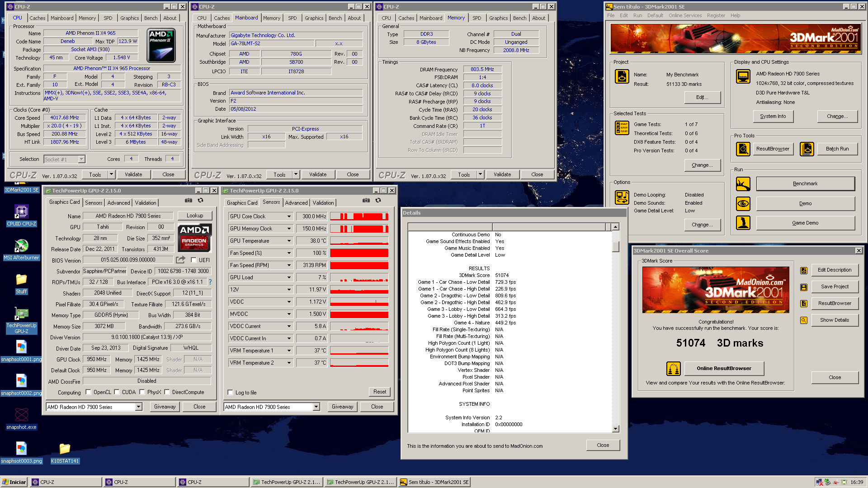868x488 pixels.
Task: Open the Stuff folder on desktop
Action: click(21, 283)
